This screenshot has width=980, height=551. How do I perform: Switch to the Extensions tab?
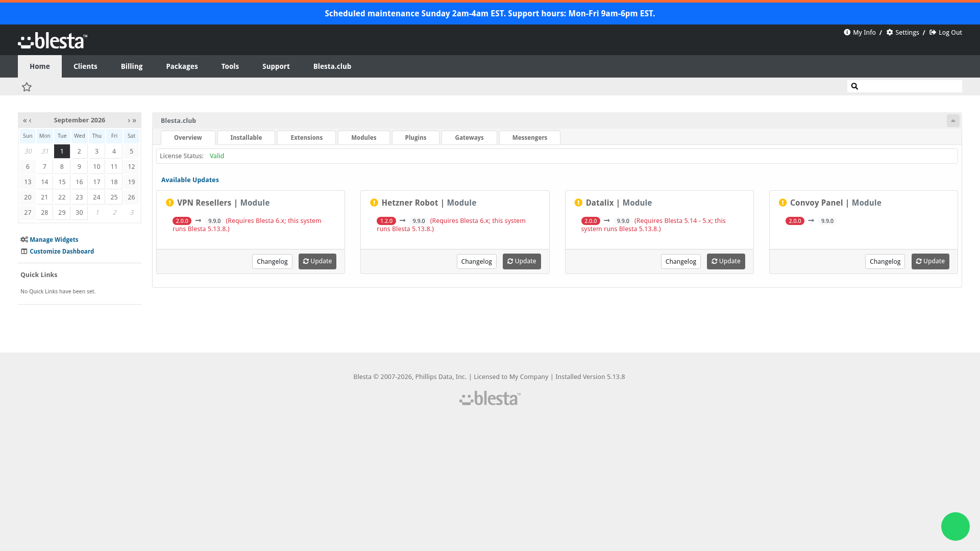(x=307, y=138)
